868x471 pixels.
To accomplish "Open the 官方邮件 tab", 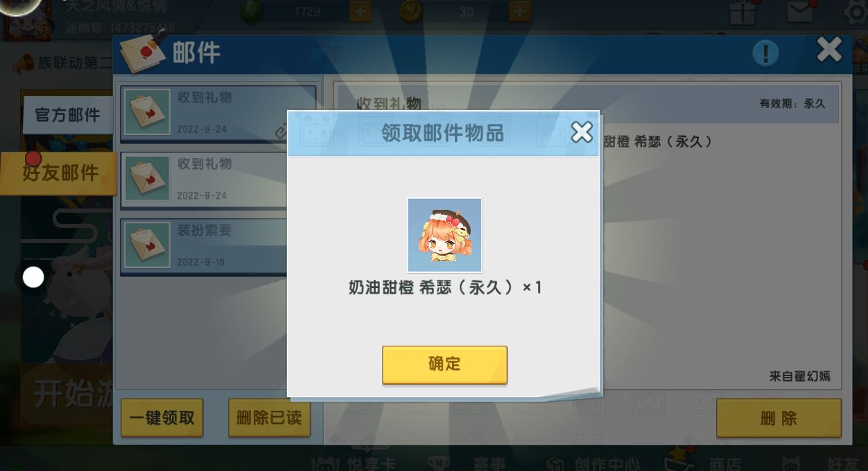I will click(68, 115).
